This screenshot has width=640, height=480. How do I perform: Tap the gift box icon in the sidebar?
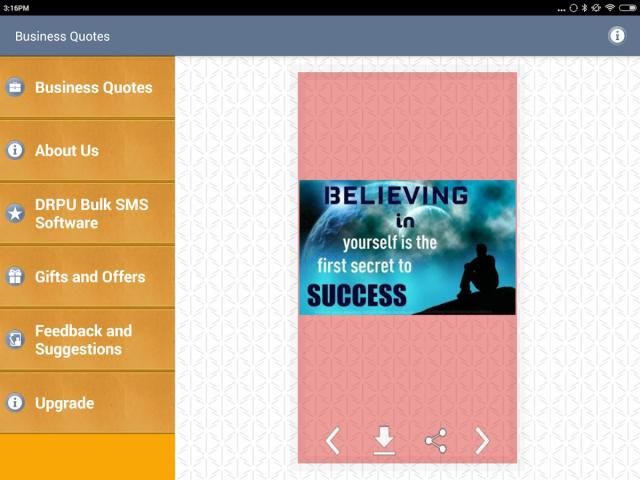click(15, 277)
